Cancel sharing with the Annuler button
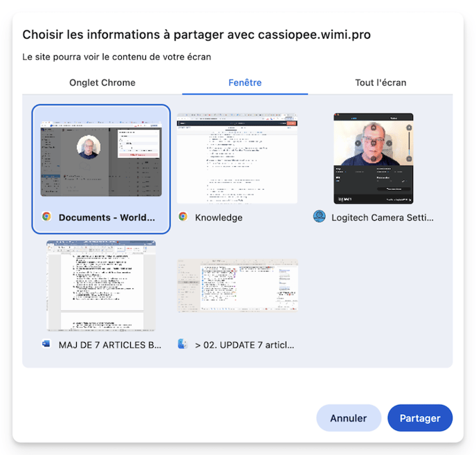Screen dimensions: 476x455 pyautogui.click(x=349, y=418)
